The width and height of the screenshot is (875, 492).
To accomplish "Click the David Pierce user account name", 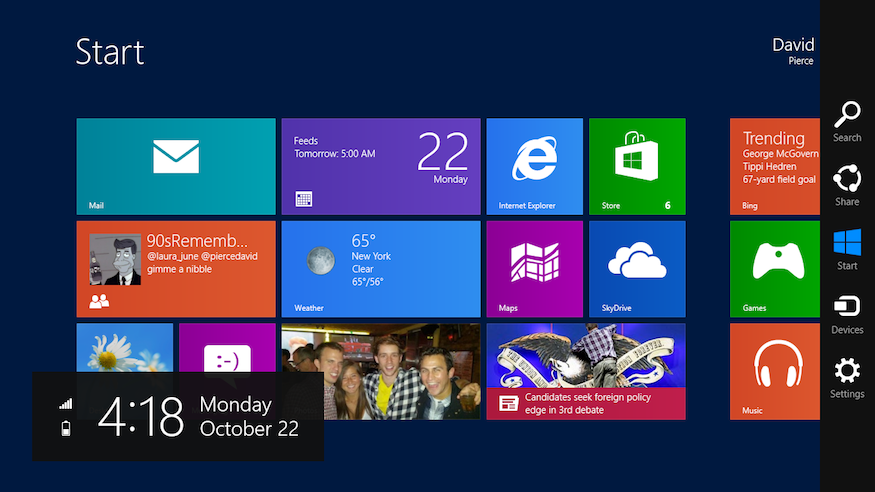I will 792,51.
